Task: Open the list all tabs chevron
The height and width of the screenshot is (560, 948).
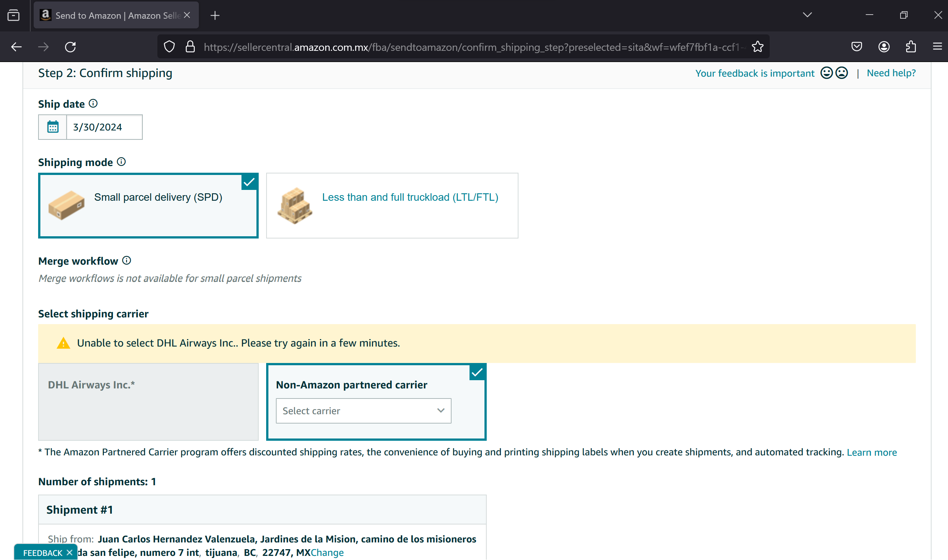Action: 807,15
